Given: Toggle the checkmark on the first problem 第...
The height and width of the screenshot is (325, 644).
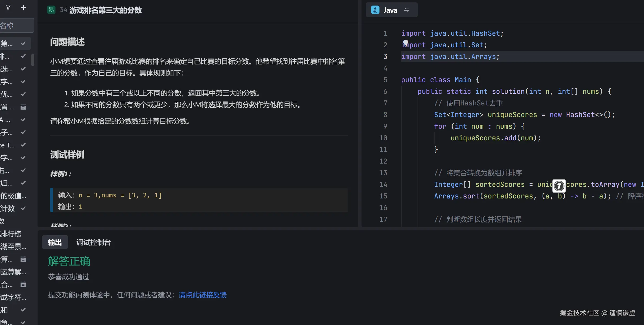Looking at the screenshot, I should 23,43.
